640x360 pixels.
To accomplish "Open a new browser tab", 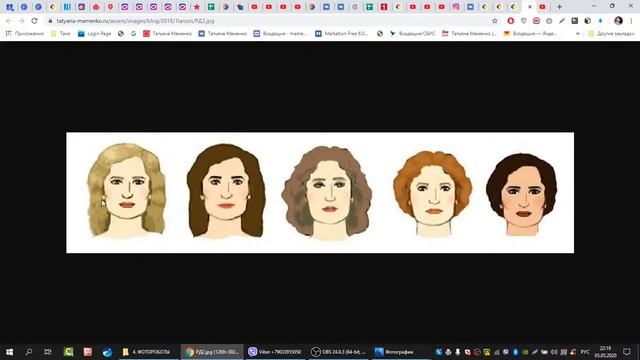I will 560,7.
